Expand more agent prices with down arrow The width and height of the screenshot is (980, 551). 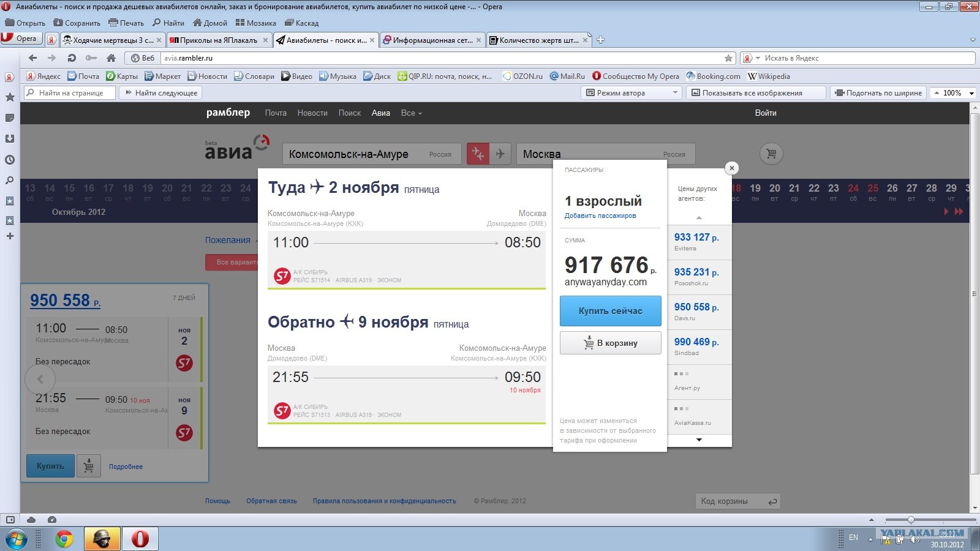coord(699,440)
